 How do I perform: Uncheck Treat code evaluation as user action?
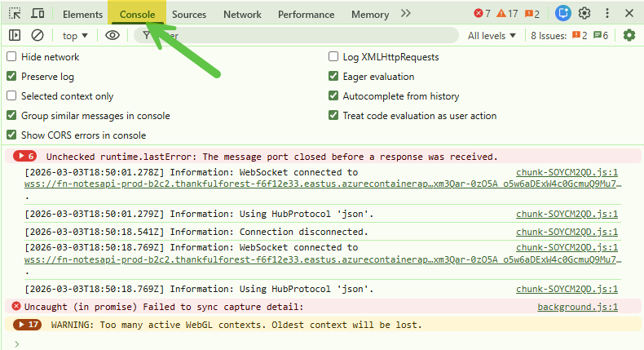coord(333,116)
